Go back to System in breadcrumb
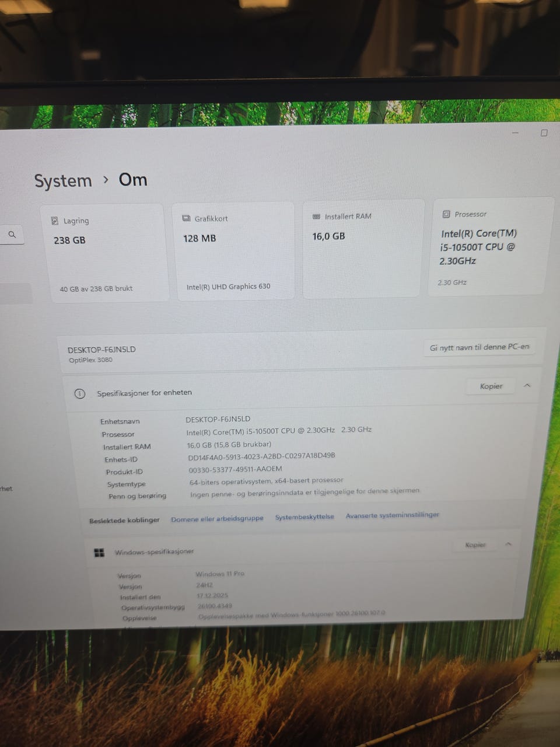Screen dimensions: 560x747 (63, 181)
